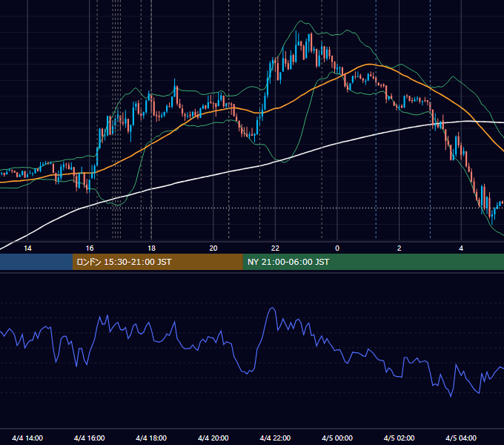Viewport: 504px width, 445px height.
Task: Click the 16 hour axis label
Action: click(x=90, y=248)
